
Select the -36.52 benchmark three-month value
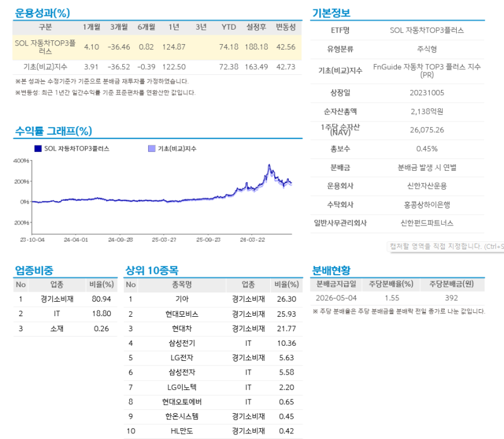pos(119,67)
